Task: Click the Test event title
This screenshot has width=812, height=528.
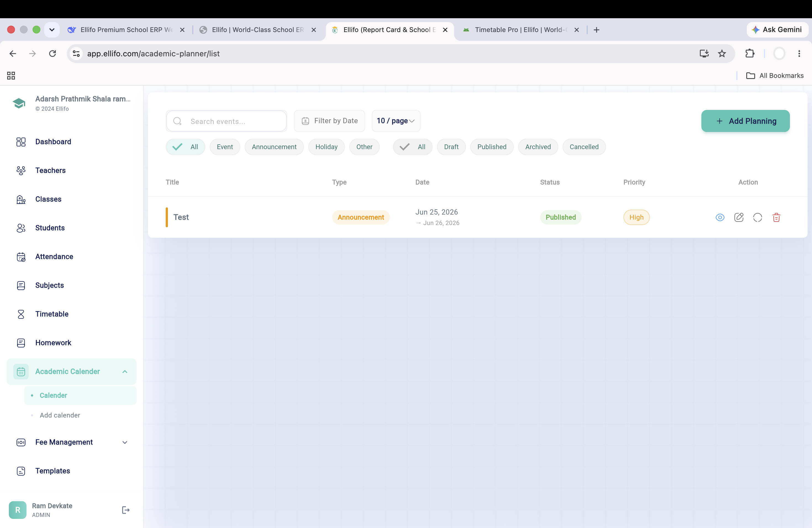Action: coord(181,217)
